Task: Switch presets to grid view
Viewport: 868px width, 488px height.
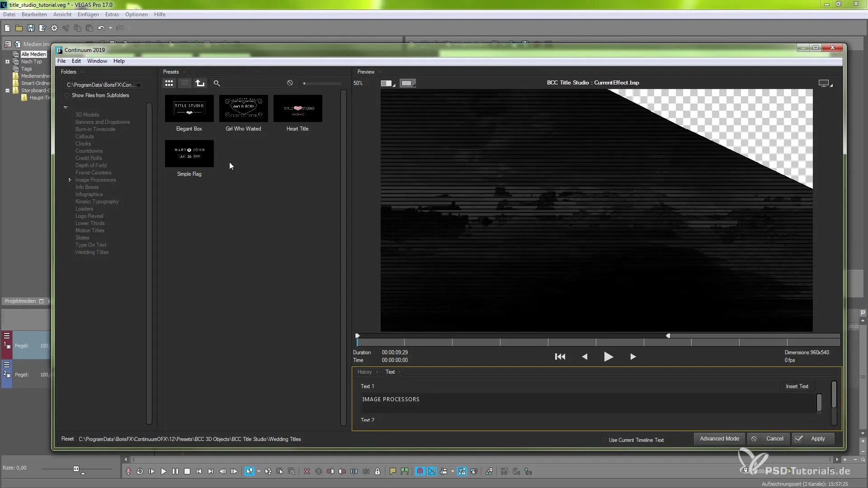Action: (169, 83)
